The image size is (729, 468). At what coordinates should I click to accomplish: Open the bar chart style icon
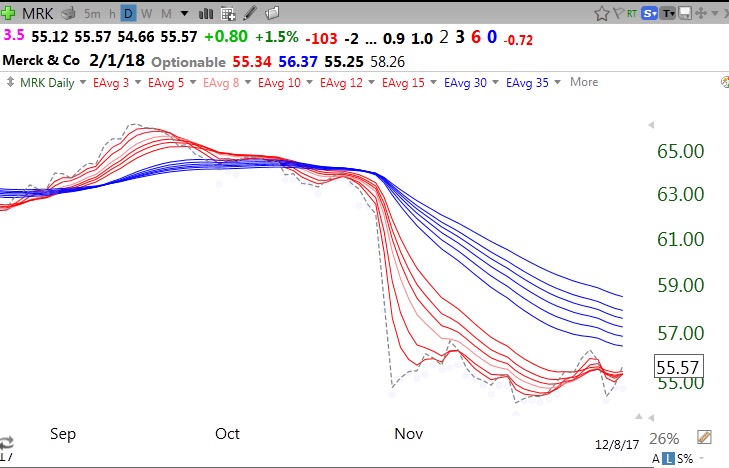pos(207,13)
